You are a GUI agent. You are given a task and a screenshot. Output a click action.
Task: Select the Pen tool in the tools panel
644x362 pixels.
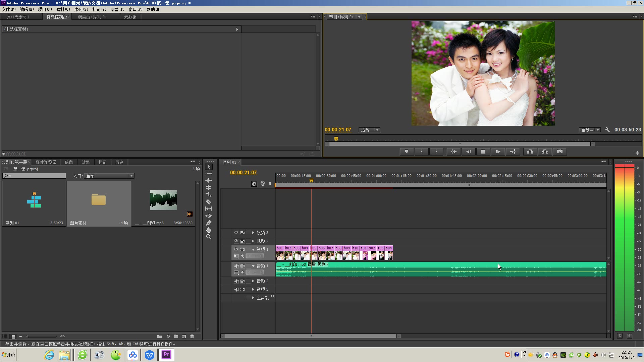click(x=209, y=223)
